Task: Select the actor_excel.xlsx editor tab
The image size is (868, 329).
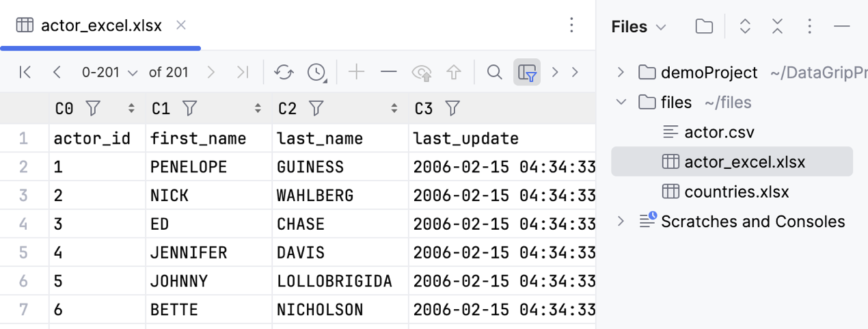Action: tap(101, 26)
